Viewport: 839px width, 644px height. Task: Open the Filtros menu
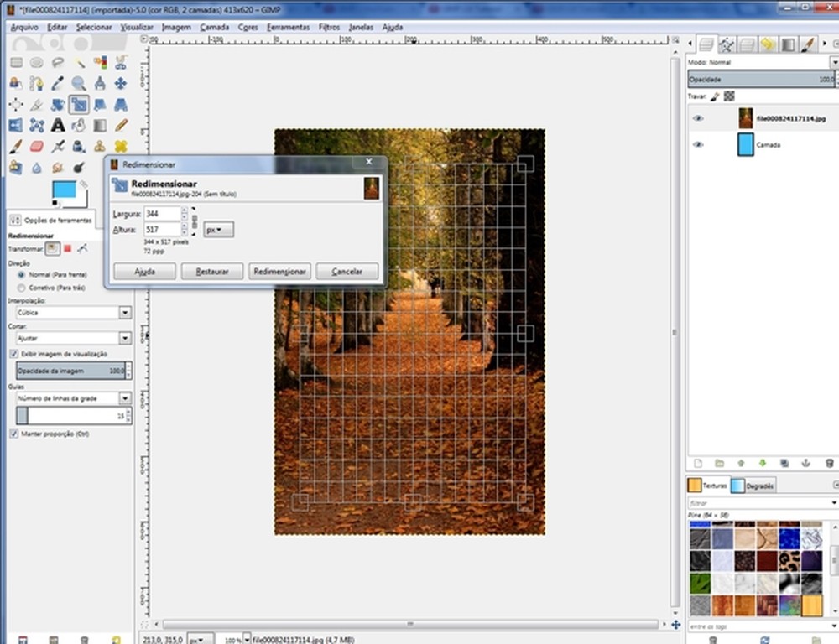(x=328, y=27)
